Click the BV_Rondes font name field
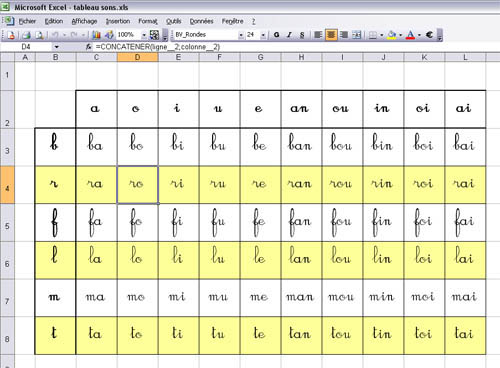 (x=206, y=35)
